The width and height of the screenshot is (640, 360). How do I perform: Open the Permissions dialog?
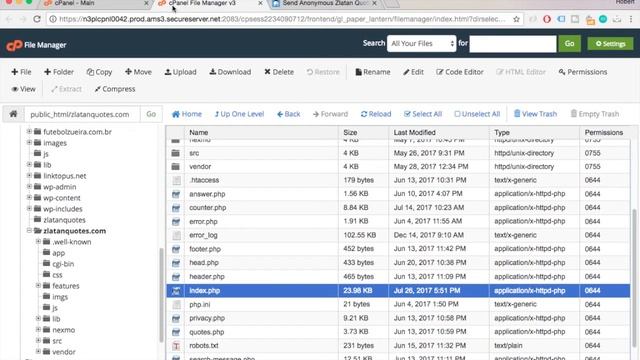tap(583, 72)
